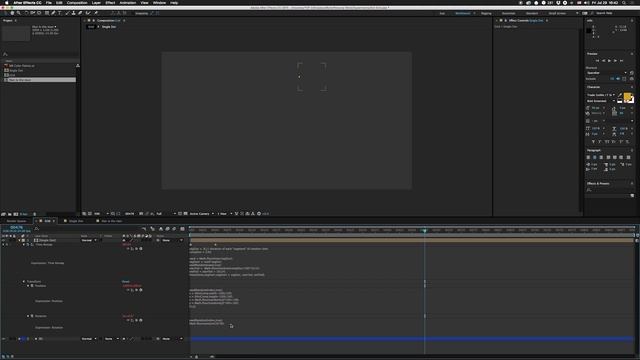Select the Roto Brush tool
This screenshot has width=640, height=360.
(x=88, y=13)
